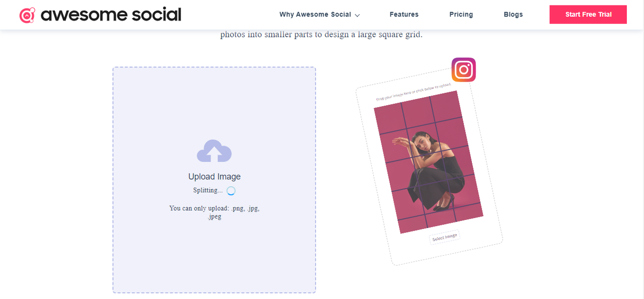Click the large square grid description text
Viewport: 644px width, 299px height.
(321, 35)
